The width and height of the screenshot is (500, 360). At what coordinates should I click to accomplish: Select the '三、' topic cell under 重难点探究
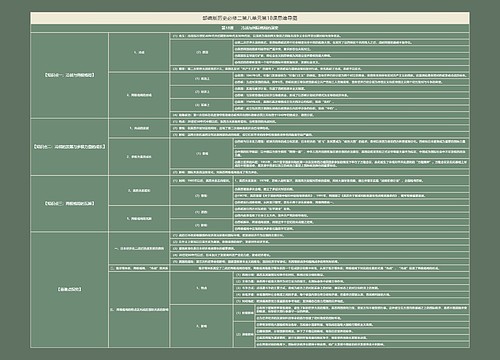(x=139, y=310)
